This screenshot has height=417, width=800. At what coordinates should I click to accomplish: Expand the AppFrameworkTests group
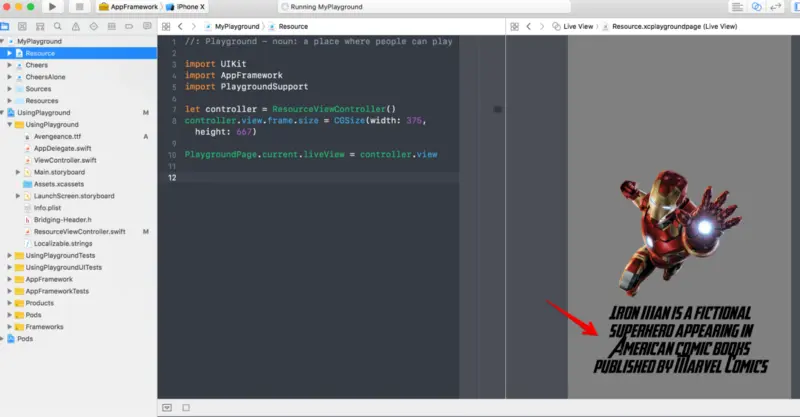coord(9,291)
